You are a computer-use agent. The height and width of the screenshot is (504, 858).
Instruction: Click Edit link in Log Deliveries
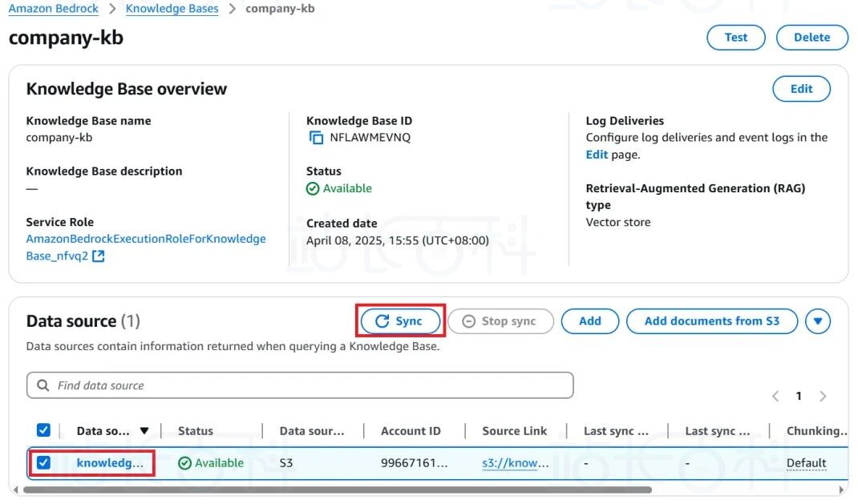597,155
